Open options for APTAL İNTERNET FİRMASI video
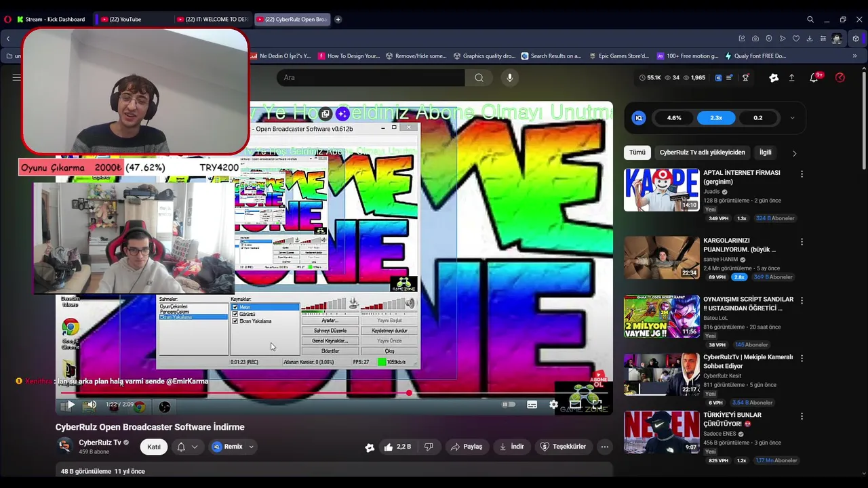The height and width of the screenshot is (488, 868). coord(802,174)
